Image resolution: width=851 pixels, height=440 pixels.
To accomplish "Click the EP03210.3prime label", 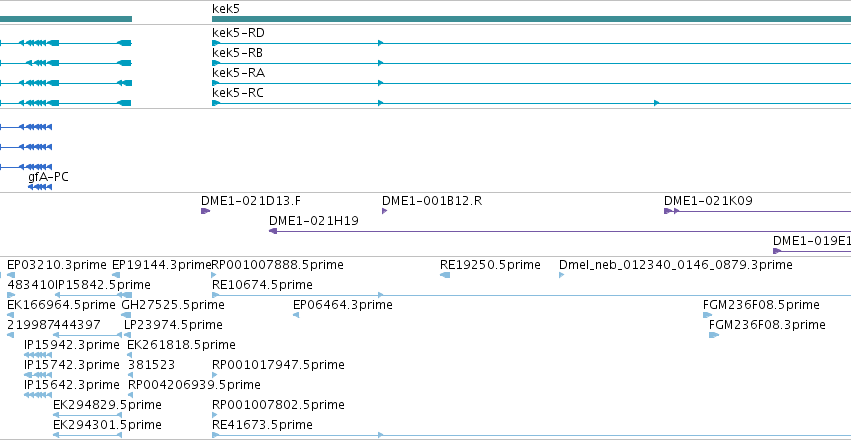I will [57, 265].
